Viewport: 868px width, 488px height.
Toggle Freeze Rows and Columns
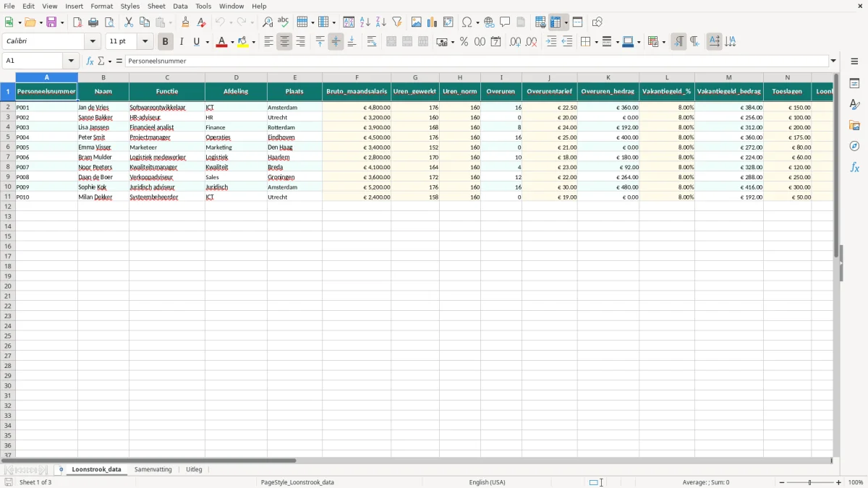coord(556,22)
